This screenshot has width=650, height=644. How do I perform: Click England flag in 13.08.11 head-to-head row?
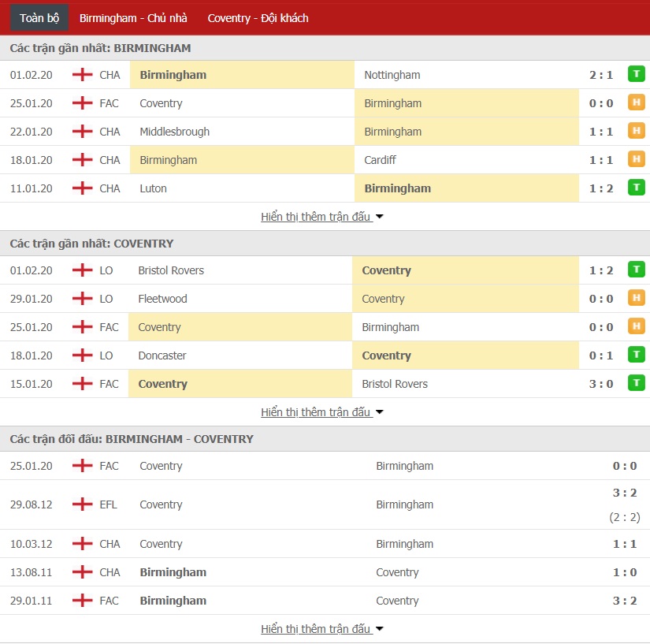pyautogui.click(x=82, y=571)
